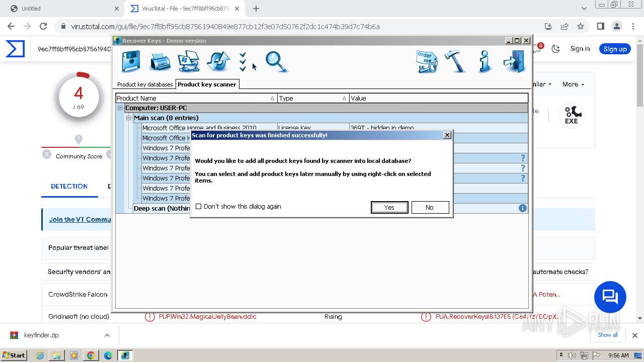Open the More dropdown on VirusTotal
The image size is (644, 362).
pyautogui.click(x=573, y=84)
